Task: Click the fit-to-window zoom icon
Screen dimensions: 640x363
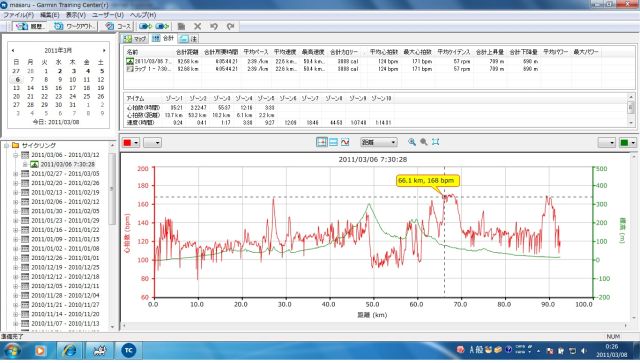Action: (436, 142)
